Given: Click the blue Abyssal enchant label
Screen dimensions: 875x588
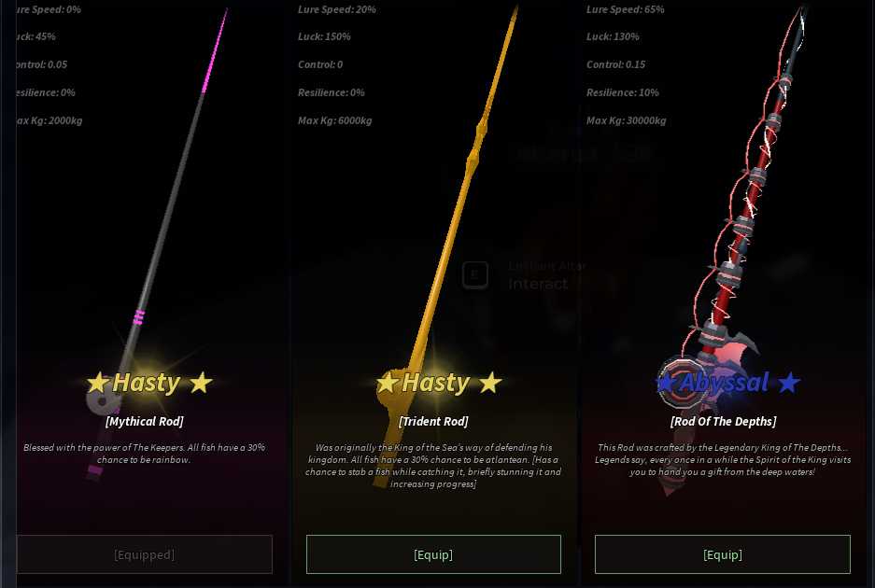Looking at the screenshot, I should click(x=725, y=383).
